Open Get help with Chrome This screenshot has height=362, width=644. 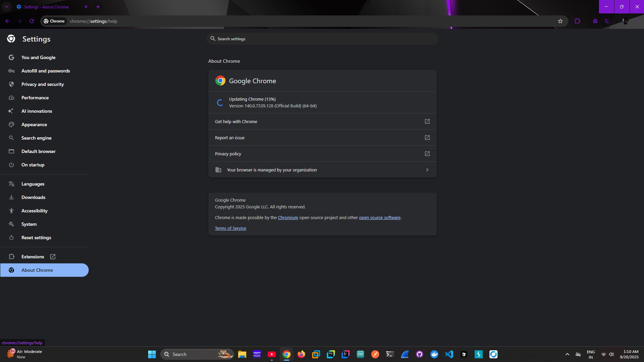(x=323, y=121)
